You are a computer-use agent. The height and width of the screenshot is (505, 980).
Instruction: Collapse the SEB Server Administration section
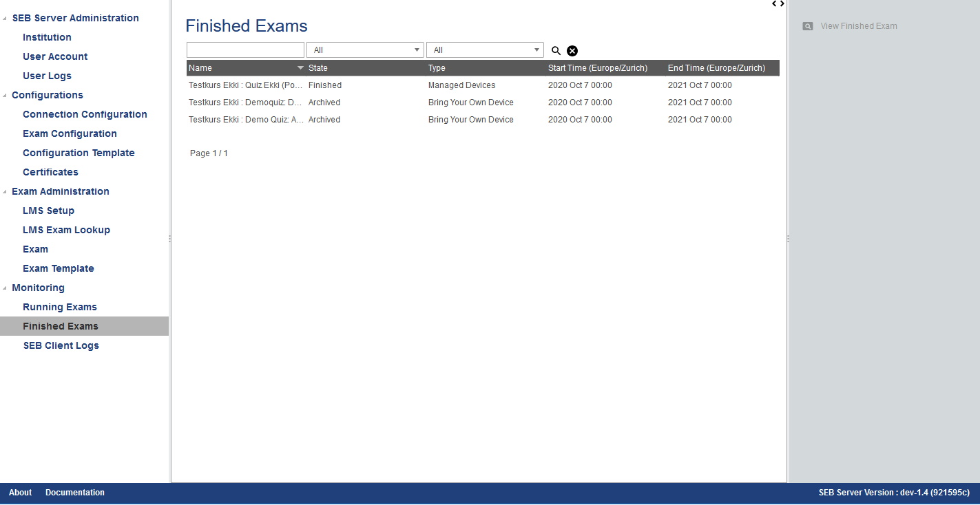tap(6, 19)
